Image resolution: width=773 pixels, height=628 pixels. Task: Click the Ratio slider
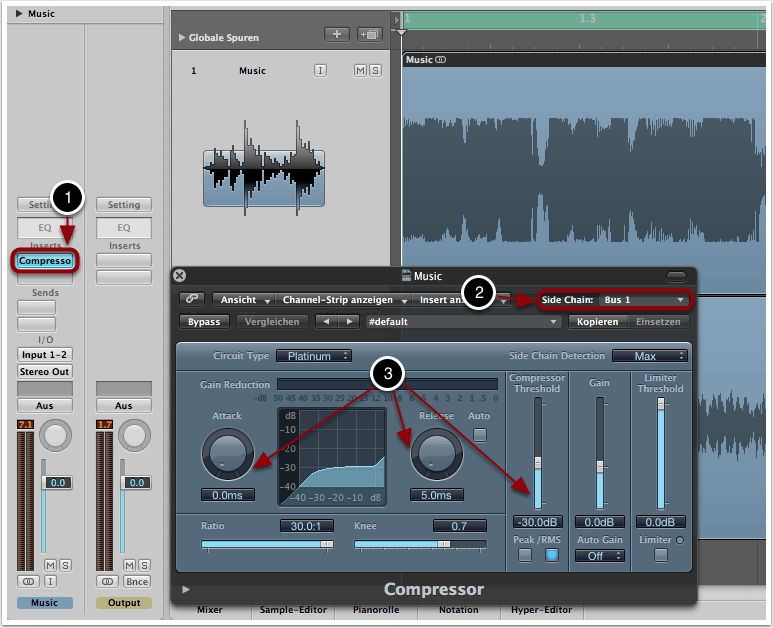click(x=268, y=544)
